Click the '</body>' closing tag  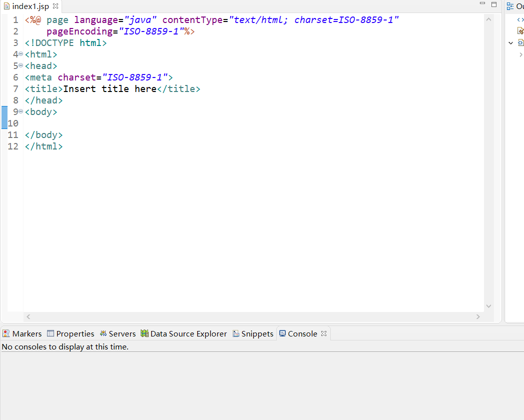[x=44, y=135]
